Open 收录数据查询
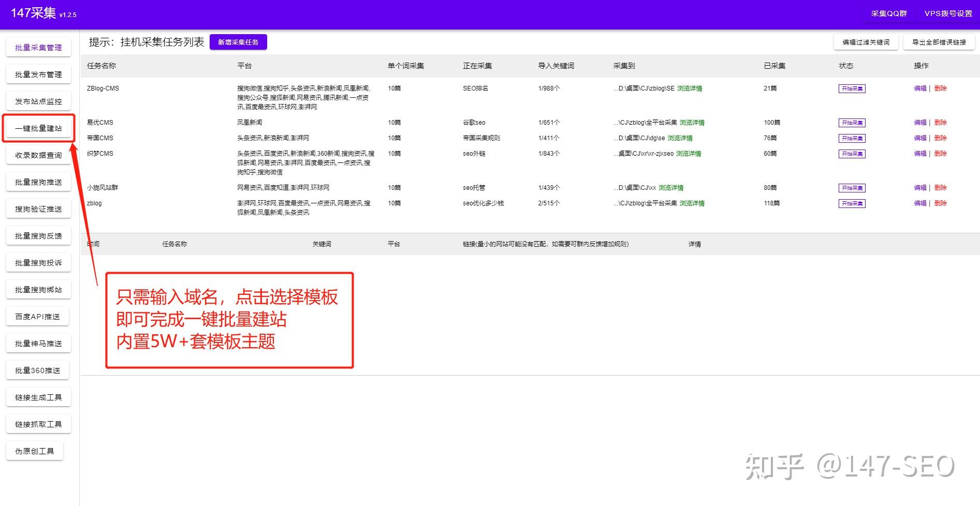Image resolution: width=980 pixels, height=506 pixels. pos(38,155)
